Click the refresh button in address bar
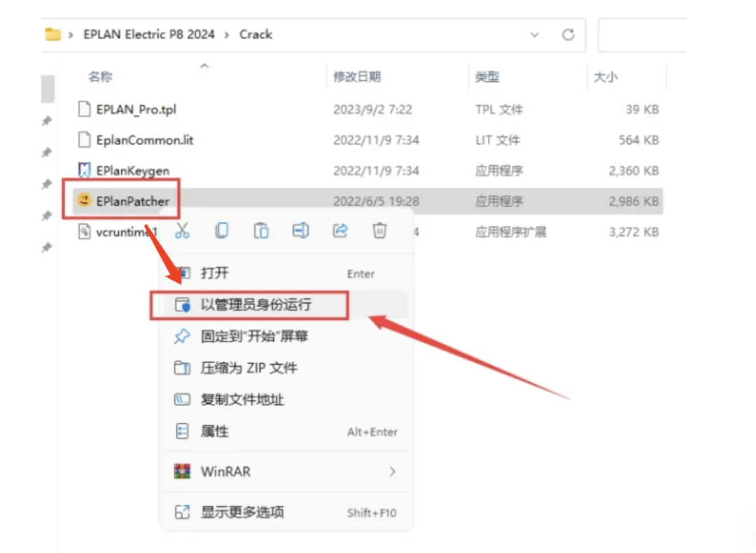The height and width of the screenshot is (553, 756). [x=568, y=35]
